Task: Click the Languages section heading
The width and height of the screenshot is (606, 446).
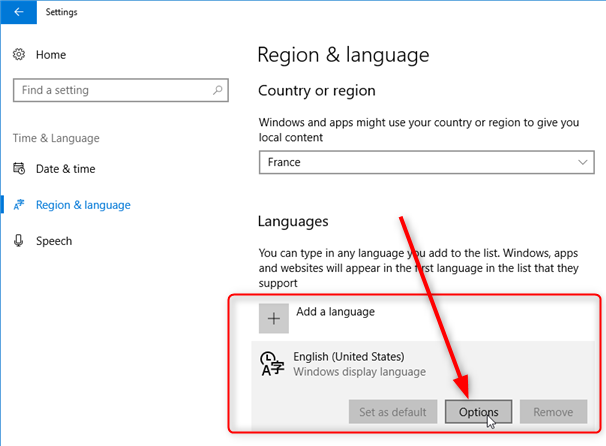Action: [x=293, y=221]
